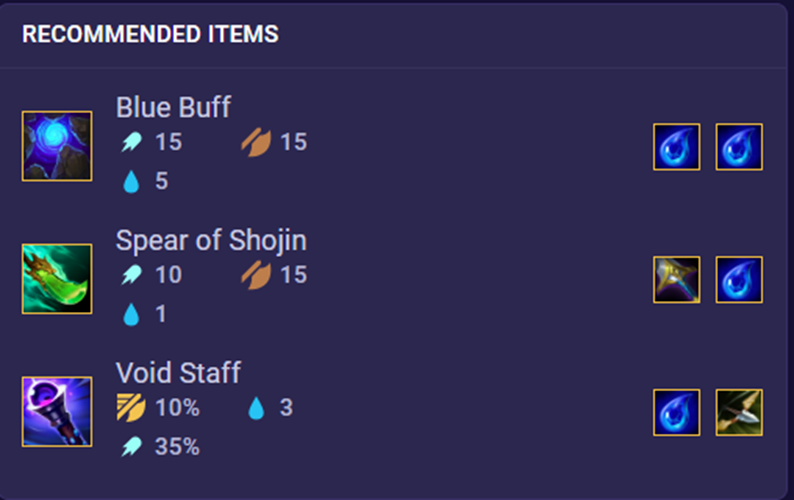Click the Blue Buff item icon

tap(57, 146)
